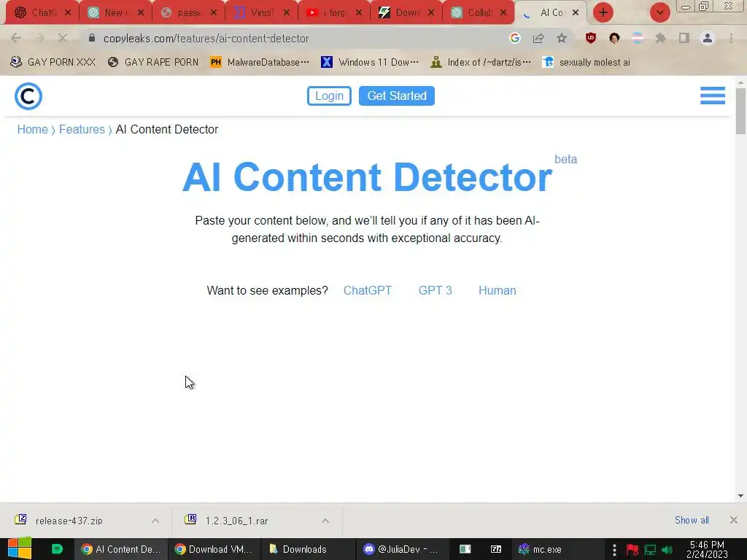
Task: Click the scrollbar up arrow
Action: click(740, 82)
